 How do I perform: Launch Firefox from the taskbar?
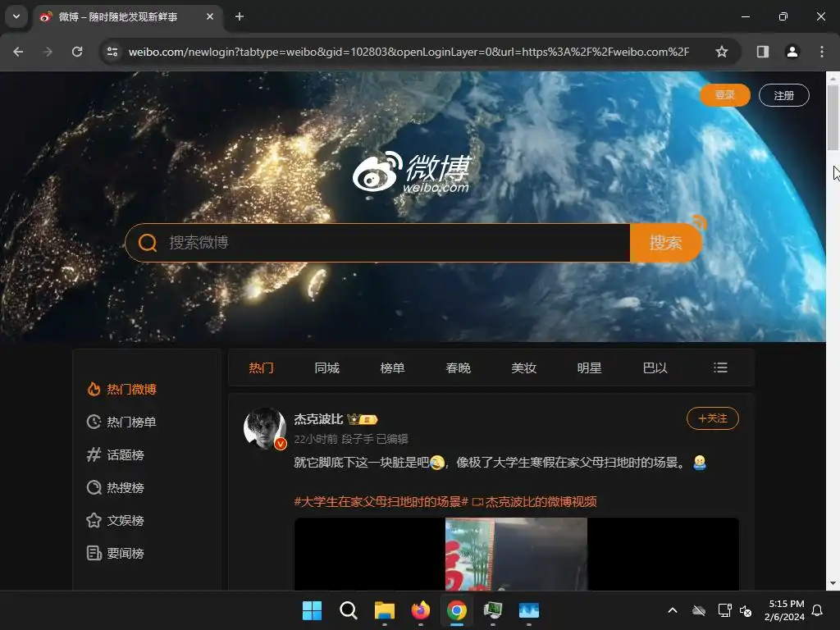point(421,610)
